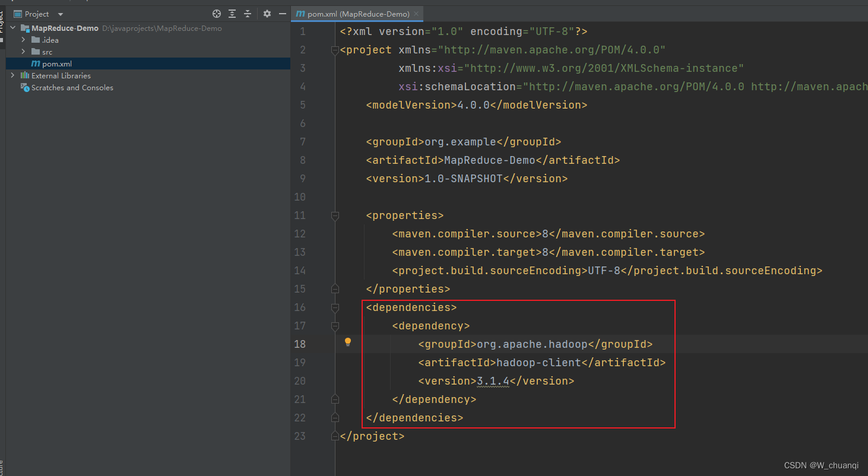Viewport: 868px width, 476px height.
Task: Click closing project tag on line 23
Action: [x=372, y=436]
